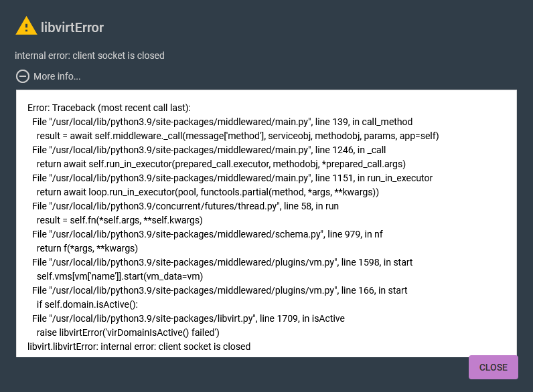Click the "result = await self.middleware._call" line

pyautogui.click(x=238, y=136)
